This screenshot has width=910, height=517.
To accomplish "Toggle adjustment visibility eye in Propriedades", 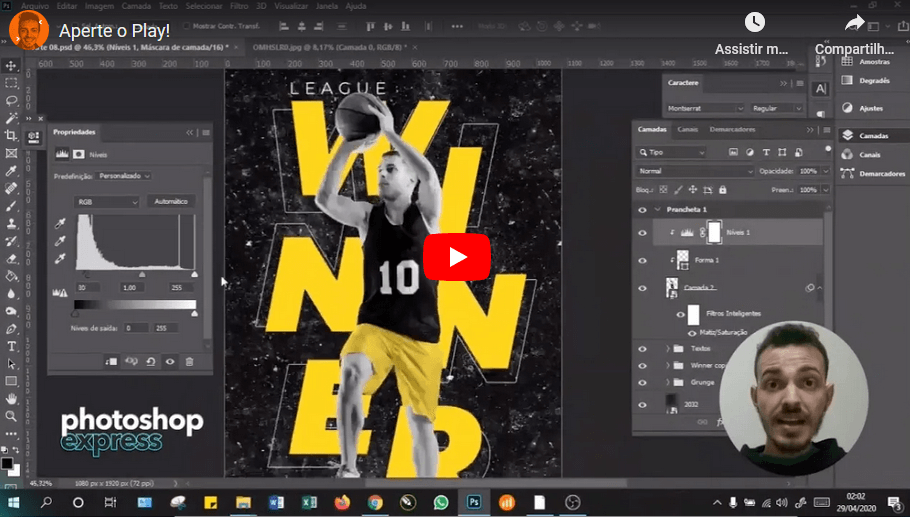I will (x=170, y=361).
